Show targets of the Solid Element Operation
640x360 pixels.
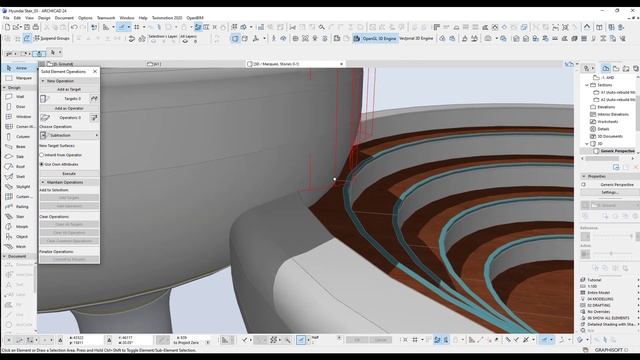click(94, 99)
